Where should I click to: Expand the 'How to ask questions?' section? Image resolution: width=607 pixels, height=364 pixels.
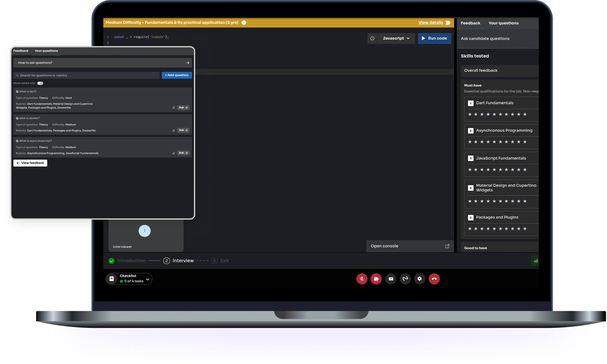pos(102,63)
